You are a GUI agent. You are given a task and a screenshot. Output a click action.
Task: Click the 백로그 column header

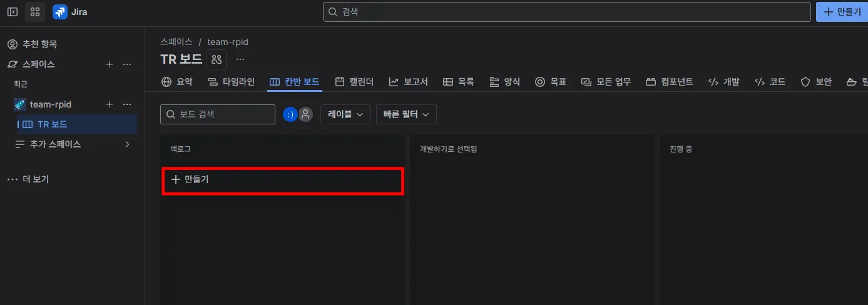pos(180,149)
